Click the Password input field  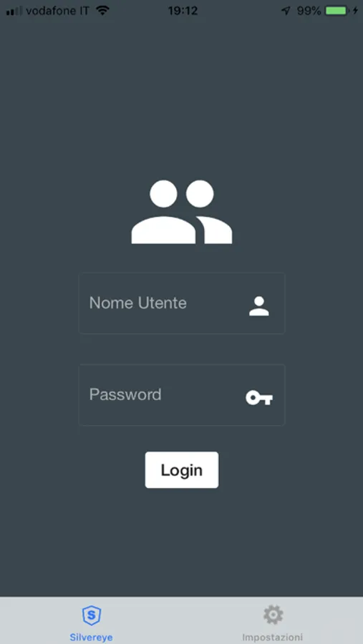[182, 395]
